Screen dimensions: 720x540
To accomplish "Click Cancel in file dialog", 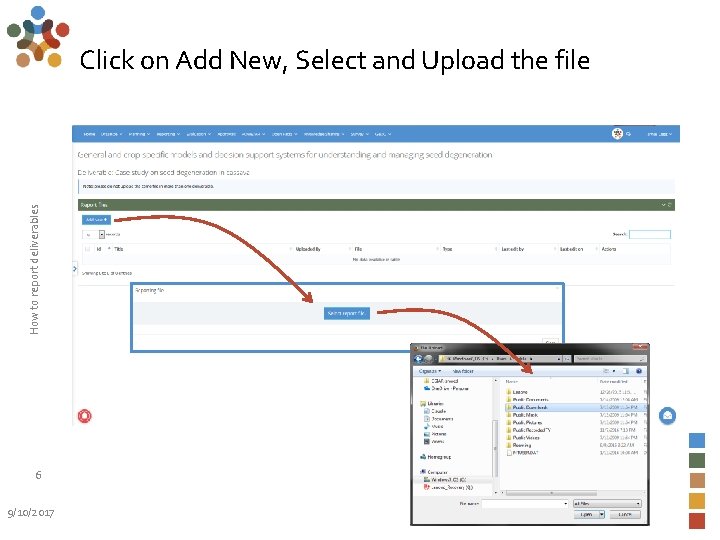I will click(624, 514).
